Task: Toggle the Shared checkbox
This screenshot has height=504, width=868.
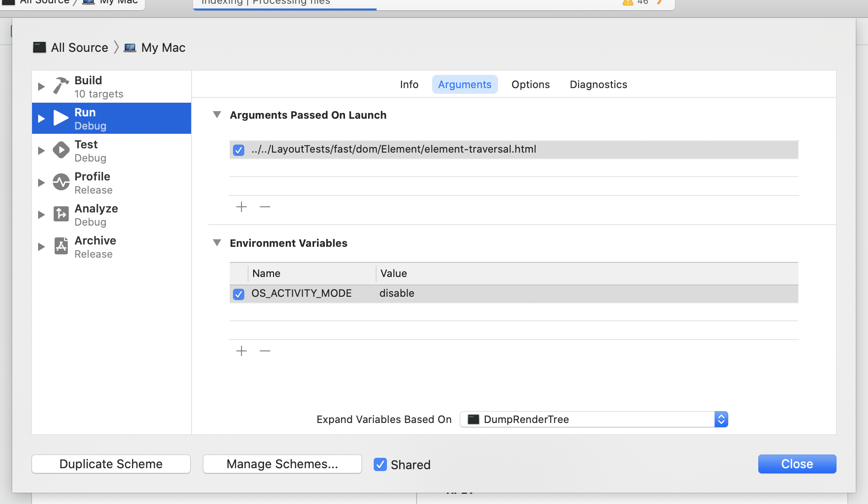Action: pyautogui.click(x=380, y=465)
